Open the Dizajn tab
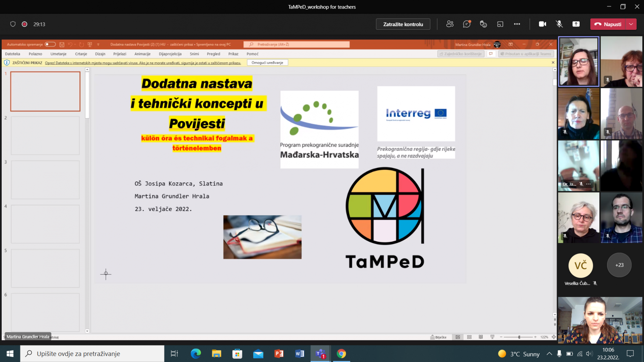The height and width of the screenshot is (362, 644). point(100,54)
